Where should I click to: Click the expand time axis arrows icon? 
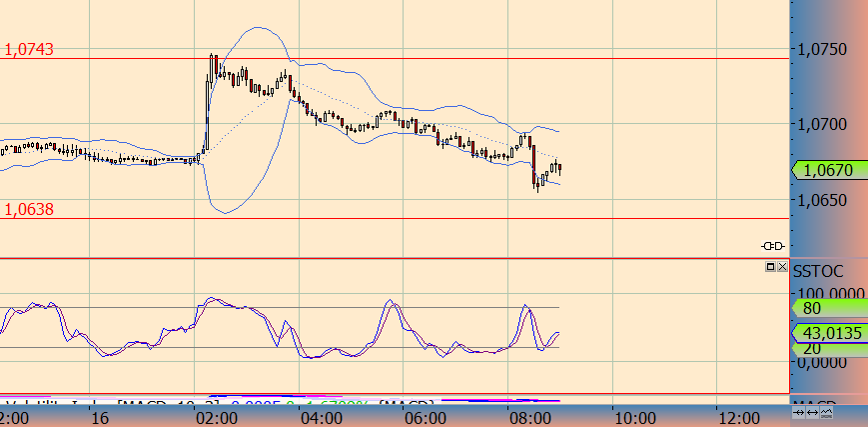pos(812,412)
